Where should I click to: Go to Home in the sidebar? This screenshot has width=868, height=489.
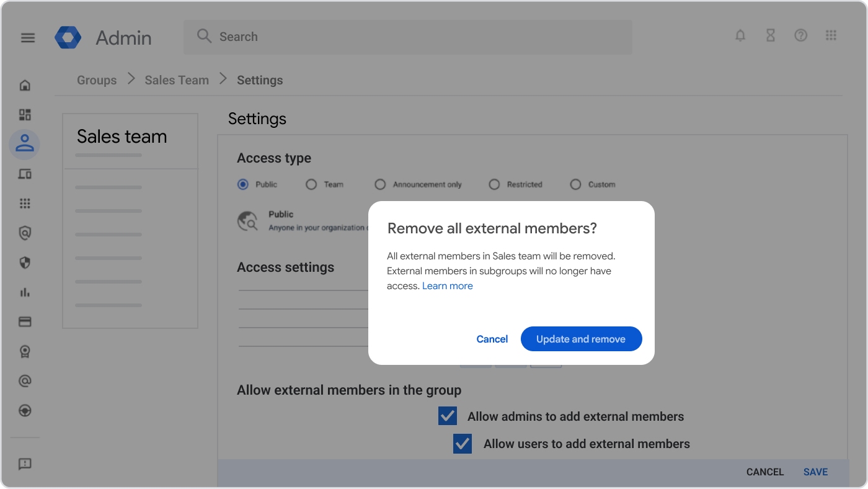coord(25,85)
